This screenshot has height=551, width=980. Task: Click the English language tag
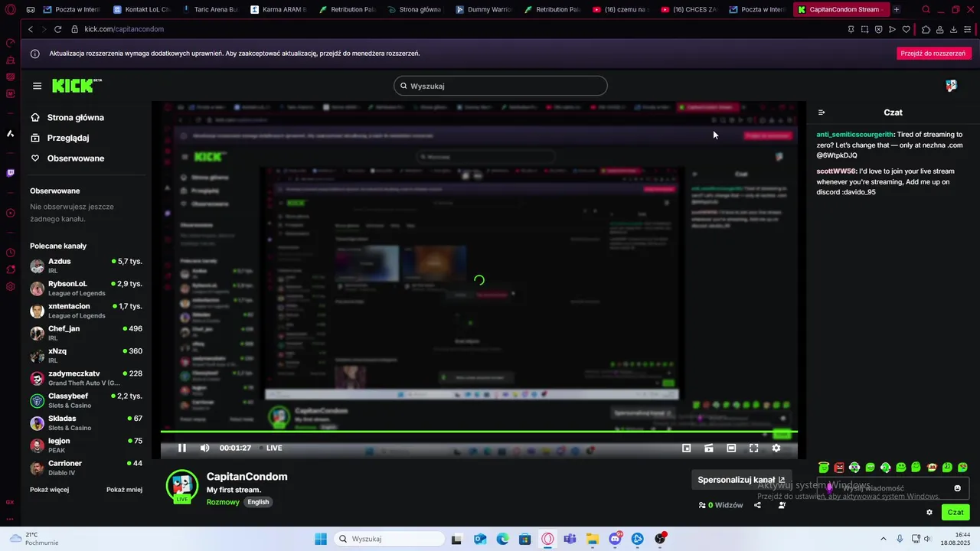coord(258,502)
